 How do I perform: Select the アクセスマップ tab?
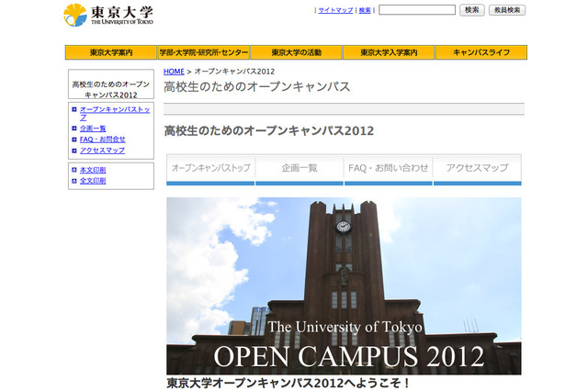point(478,170)
